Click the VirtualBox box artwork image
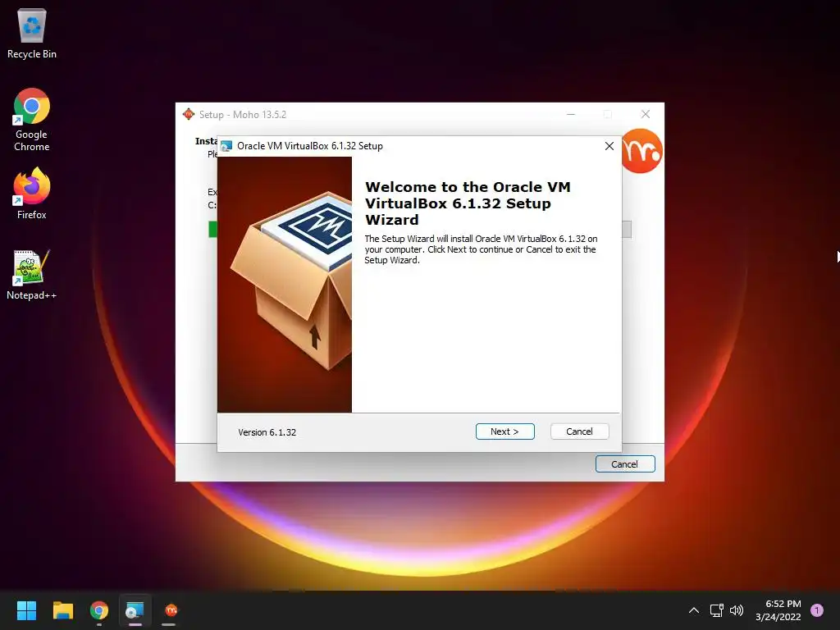840x630 pixels. (285, 285)
